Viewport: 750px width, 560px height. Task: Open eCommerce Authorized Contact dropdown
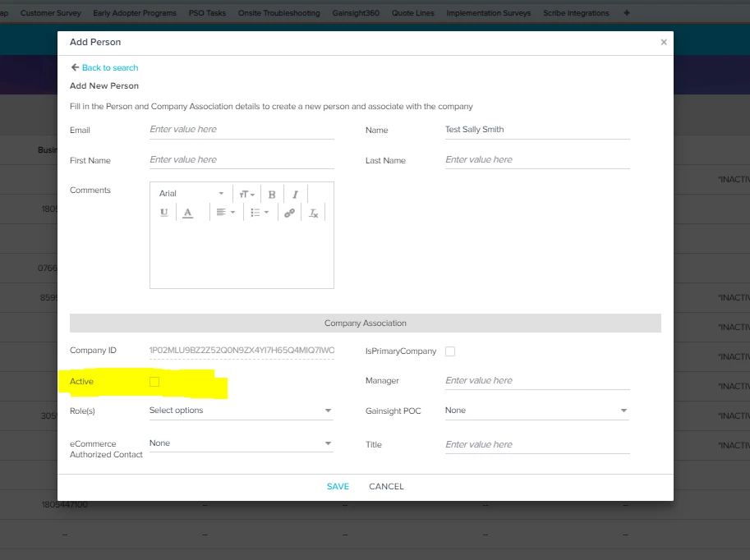(241, 443)
